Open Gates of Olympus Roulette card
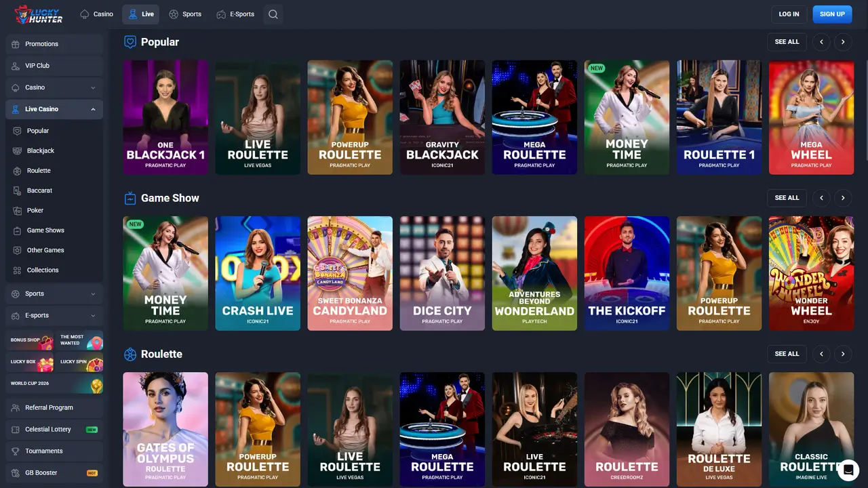The image size is (868, 488). (165, 429)
